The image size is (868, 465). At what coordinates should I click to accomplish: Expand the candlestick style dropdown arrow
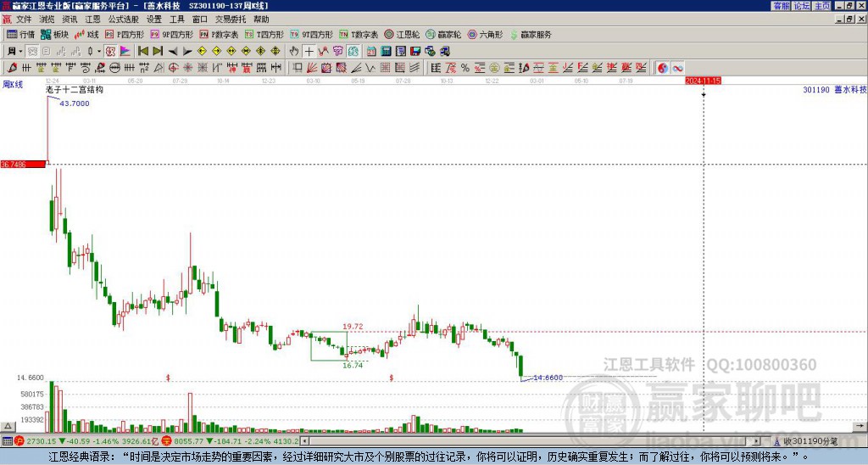tap(99, 52)
